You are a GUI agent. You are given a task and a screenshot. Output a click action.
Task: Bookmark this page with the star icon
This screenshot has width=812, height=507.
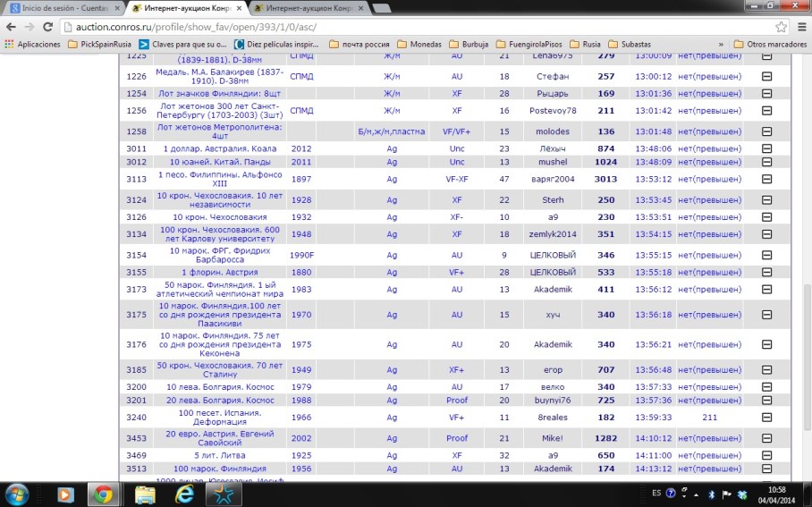click(x=781, y=26)
